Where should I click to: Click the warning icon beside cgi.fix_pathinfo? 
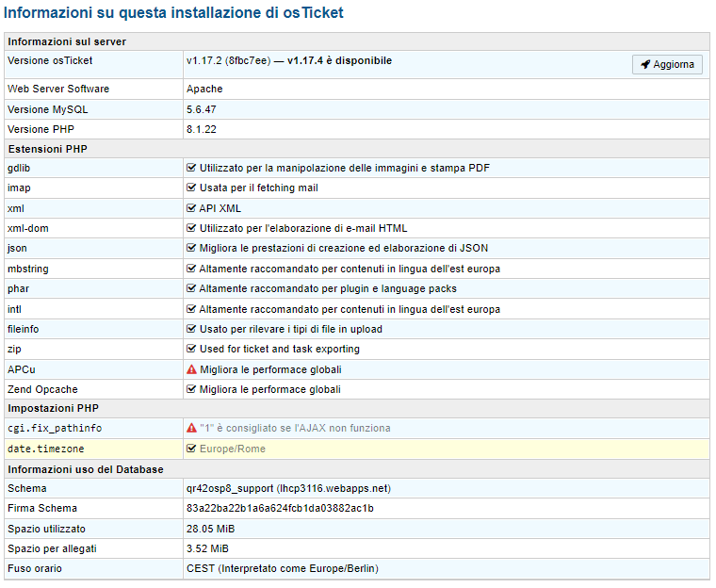(x=191, y=428)
